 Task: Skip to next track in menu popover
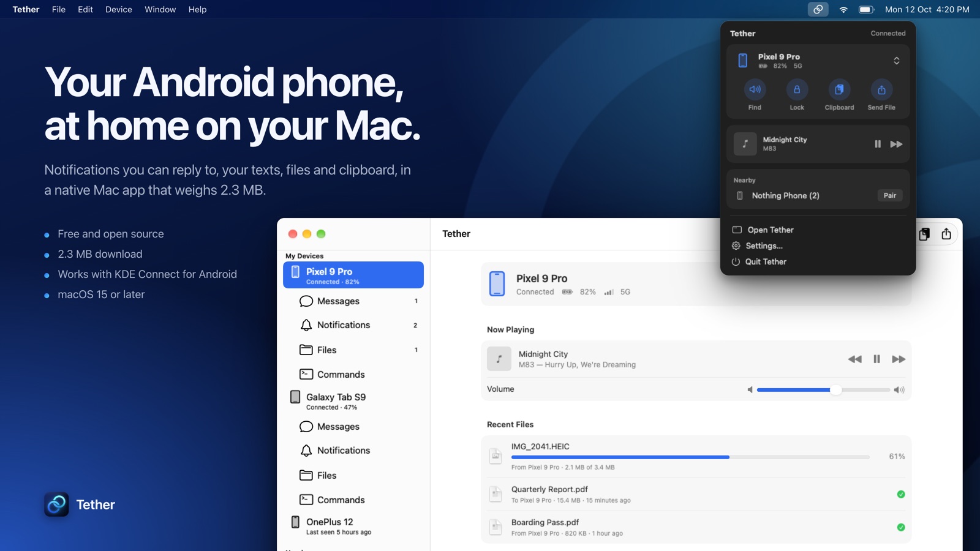tap(896, 144)
